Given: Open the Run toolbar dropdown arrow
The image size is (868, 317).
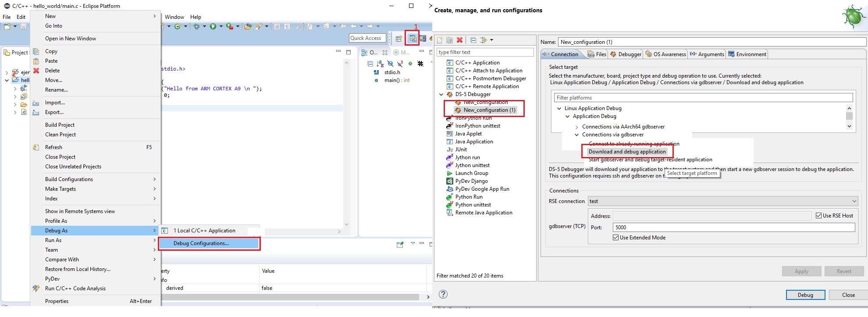Looking at the screenshot, I should click(221, 26).
